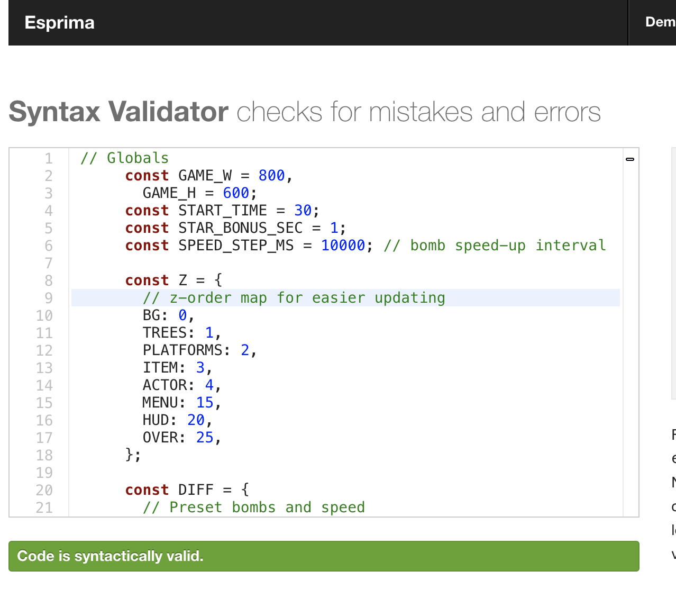Click the Syntax Validator heading

point(118,112)
